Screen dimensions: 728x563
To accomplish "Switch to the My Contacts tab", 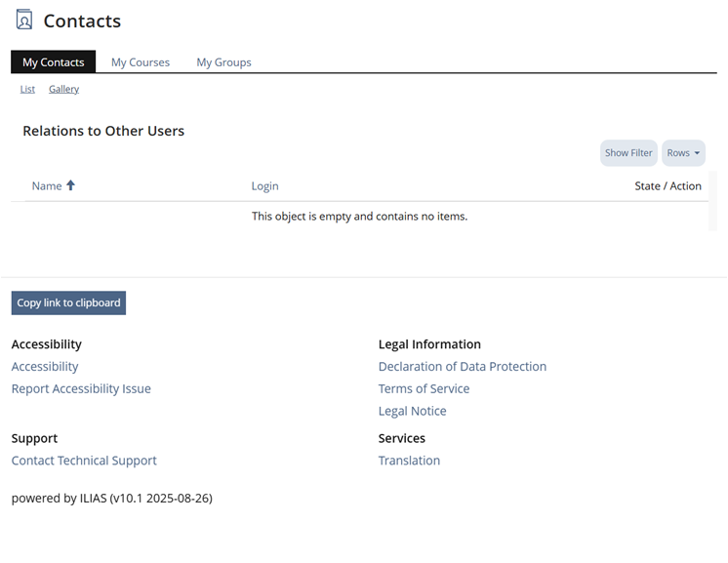I will tap(54, 61).
